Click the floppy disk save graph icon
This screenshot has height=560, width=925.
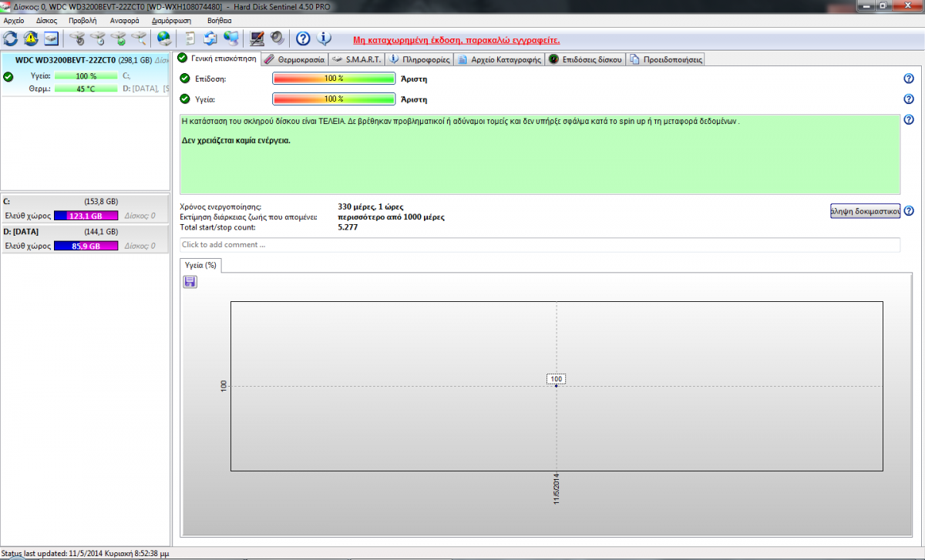click(x=190, y=282)
